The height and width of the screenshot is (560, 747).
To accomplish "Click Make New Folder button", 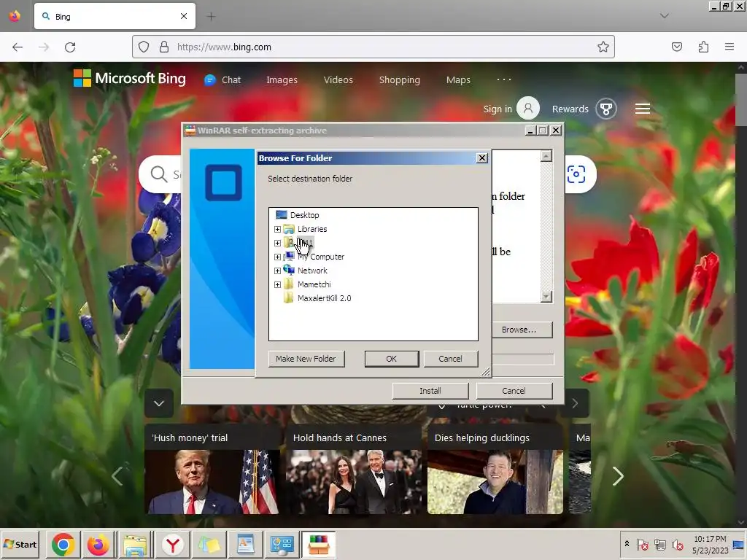I will (x=306, y=359).
